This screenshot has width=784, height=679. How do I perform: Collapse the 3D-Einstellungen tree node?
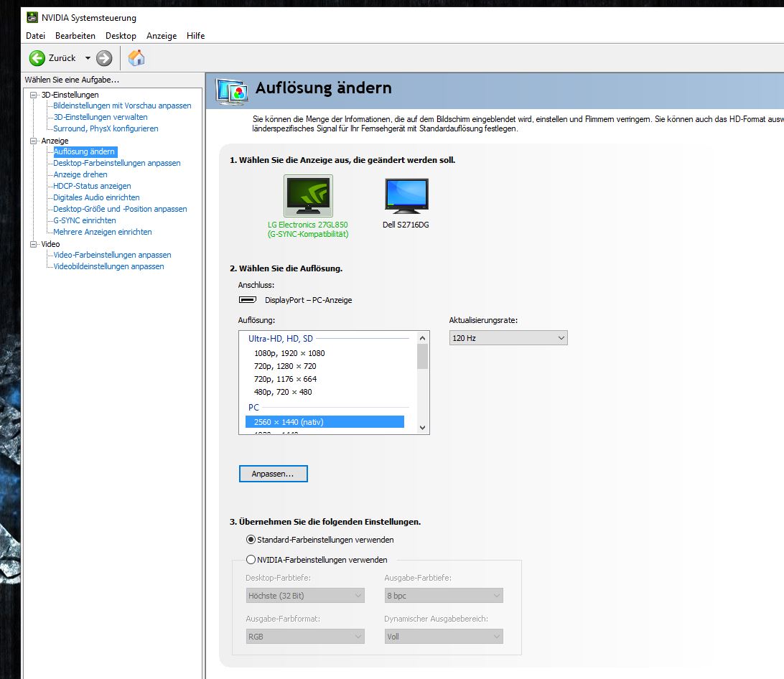(34, 95)
